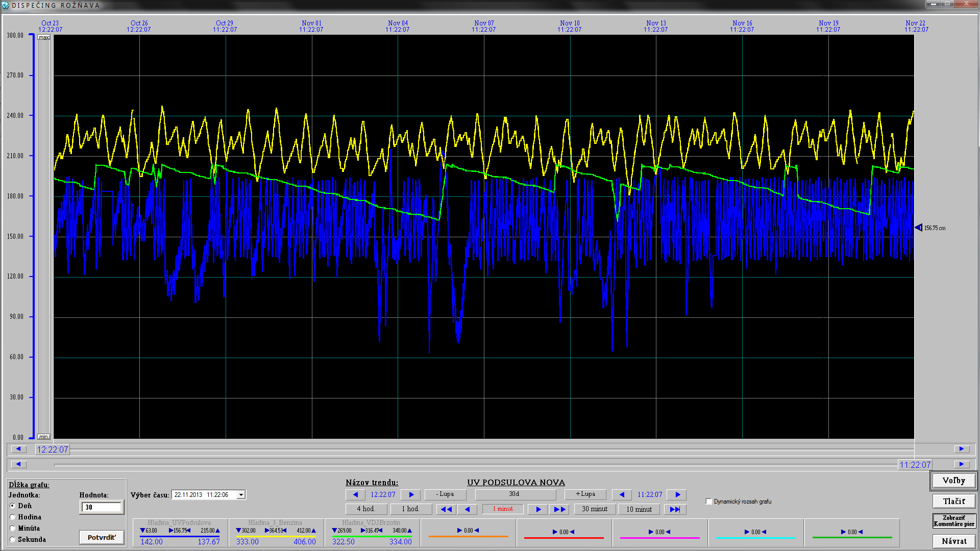Click the empty red trend slot value
The height and width of the screenshot is (551, 980).
[x=563, y=532]
